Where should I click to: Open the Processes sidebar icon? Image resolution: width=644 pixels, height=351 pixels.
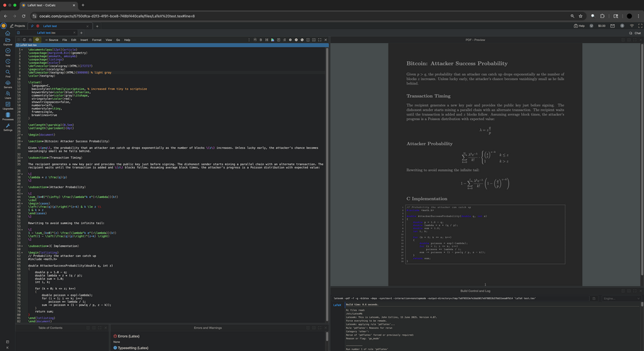coord(7,116)
